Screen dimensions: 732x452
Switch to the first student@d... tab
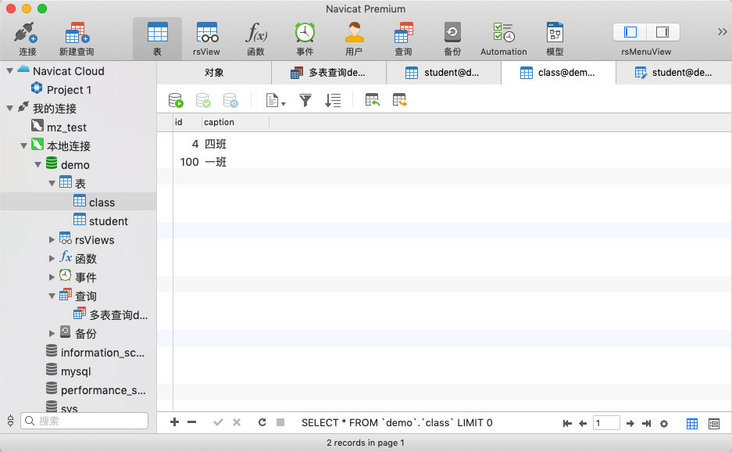(x=443, y=73)
